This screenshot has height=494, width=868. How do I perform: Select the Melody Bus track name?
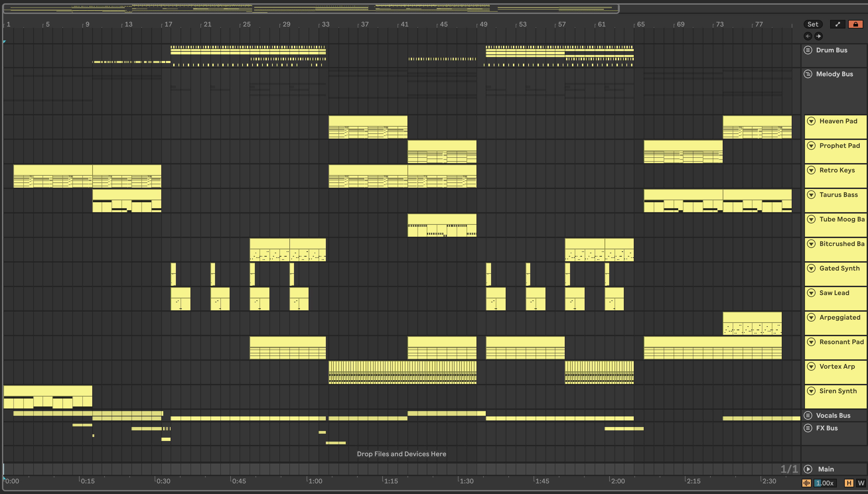pos(834,74)
